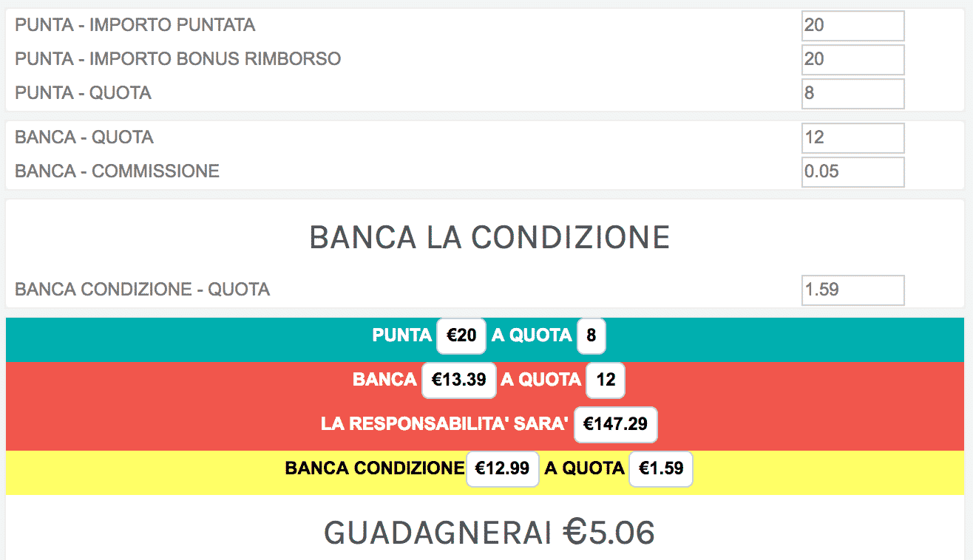Select the €12.99 Banca Condizione amount

coord(502,469)
